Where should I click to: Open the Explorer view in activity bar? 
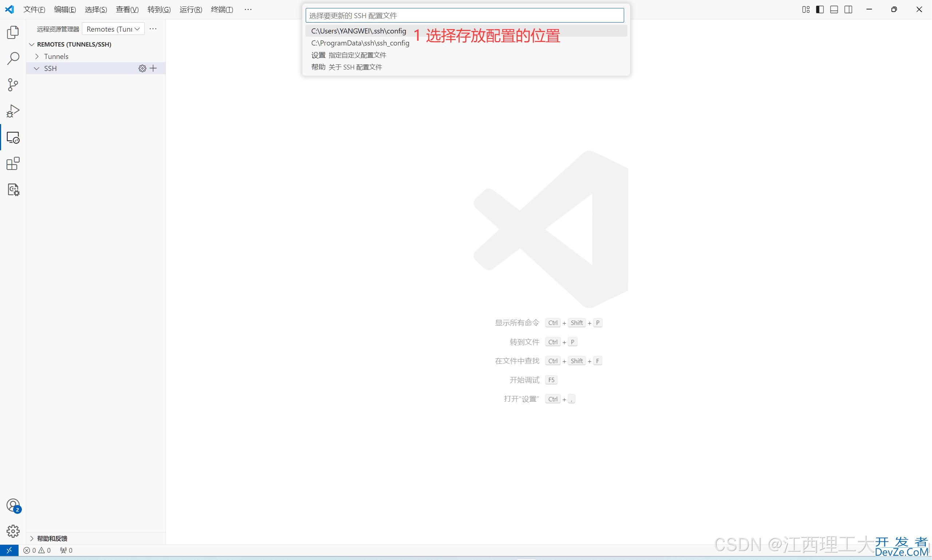point(13,32)
